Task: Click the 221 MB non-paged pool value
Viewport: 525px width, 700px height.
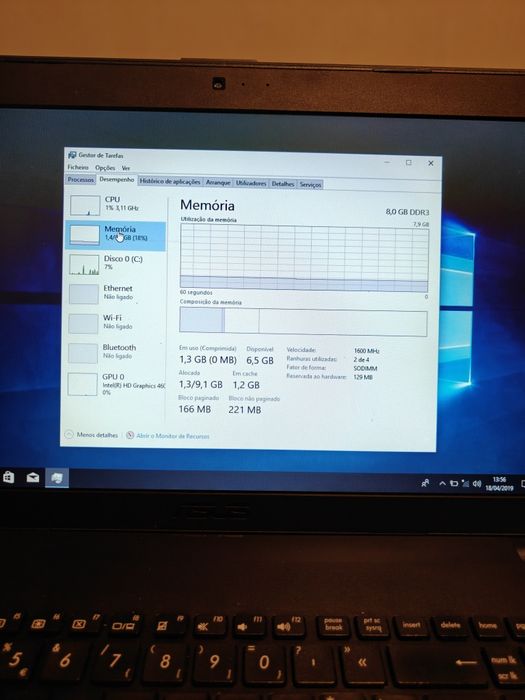Action: (x=245, y=410)
